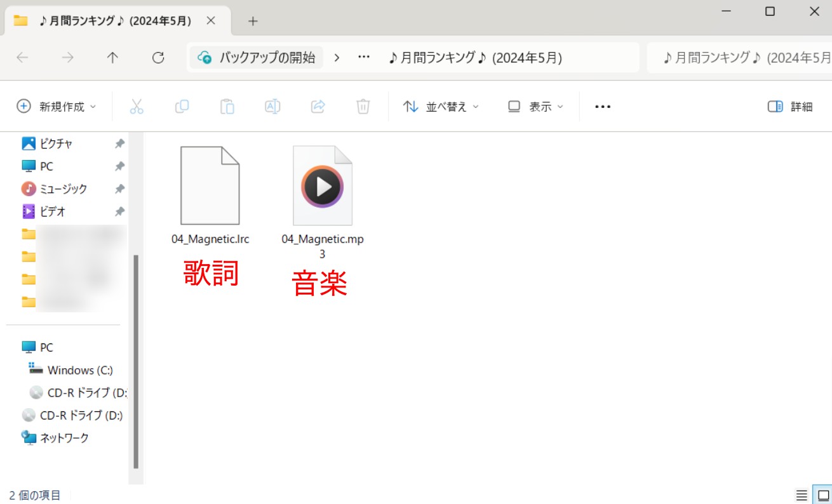Click the Copy icon in toolbar
This screenshot has width=832, height=504.
pos(182,107)
